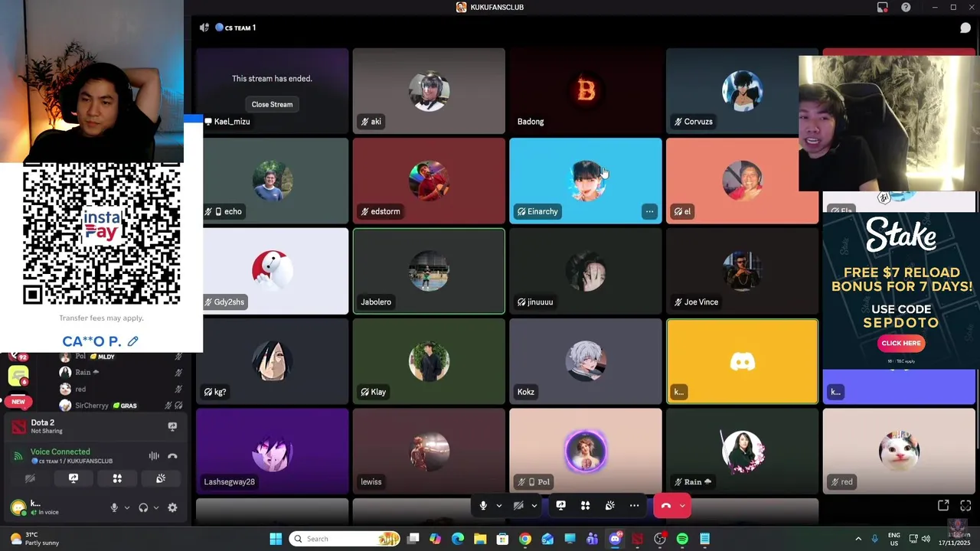Image resolution: width=980 pixels, height=551 pixels.
Task: Show hidden tray icons chevron
Action: click(x=858, y=539)
